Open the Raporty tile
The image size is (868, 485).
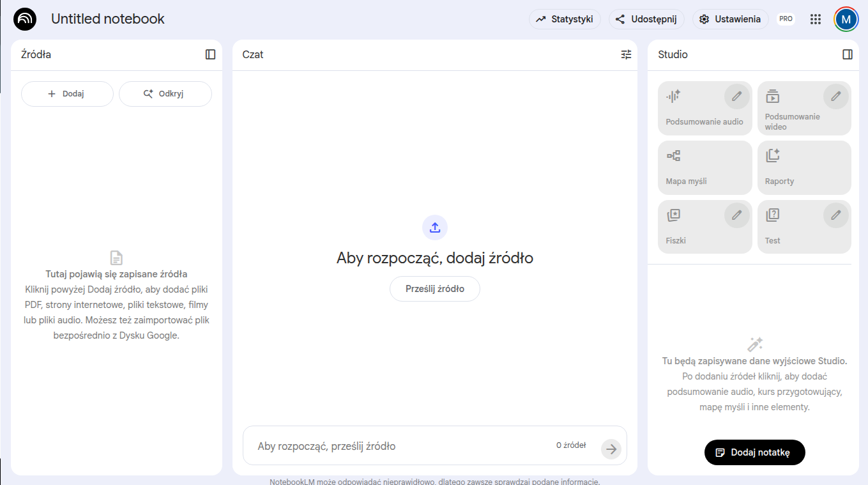click(x=804, y=167)
